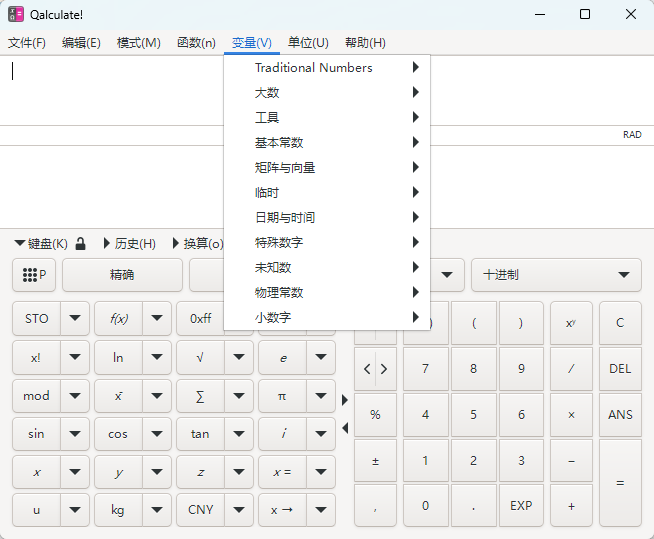Show previous keypad page with left triangle

click(345, 428)
